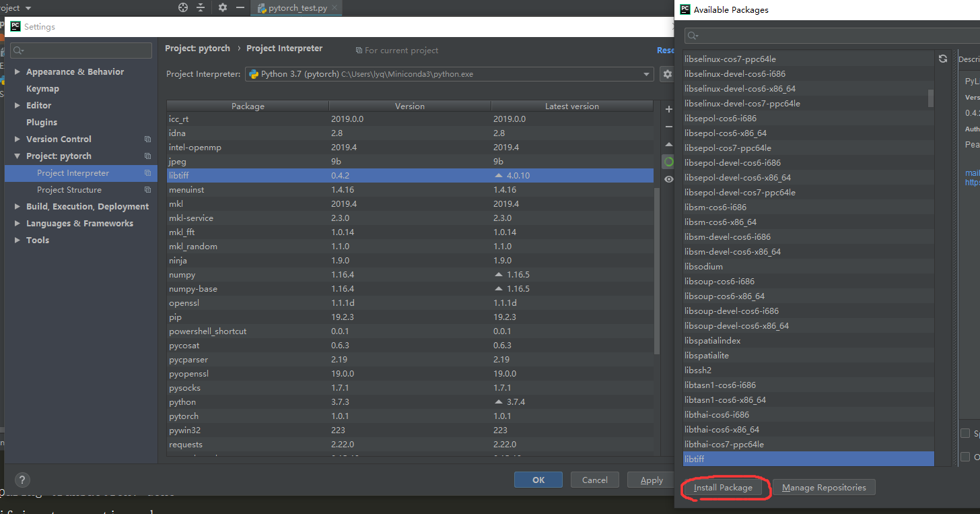Screen dimensions: 980x514
Task: Click the Upgrade package arrow icon
Action: (668, 143)
